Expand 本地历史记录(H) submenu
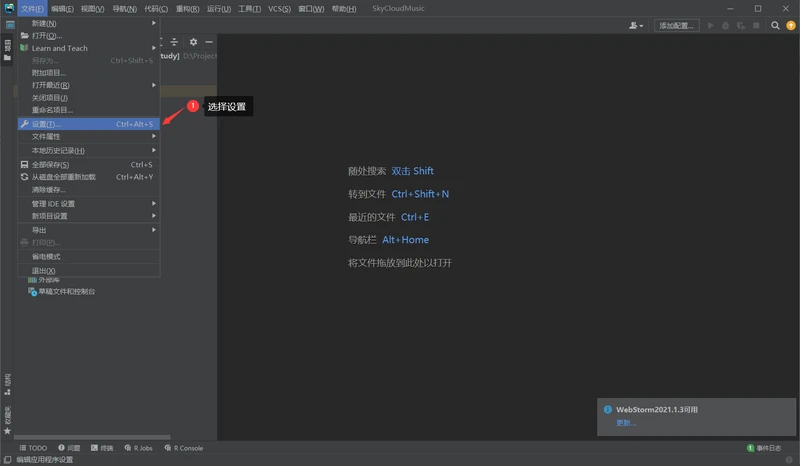Viewport: 800px width, 466px height. point(89,151)
